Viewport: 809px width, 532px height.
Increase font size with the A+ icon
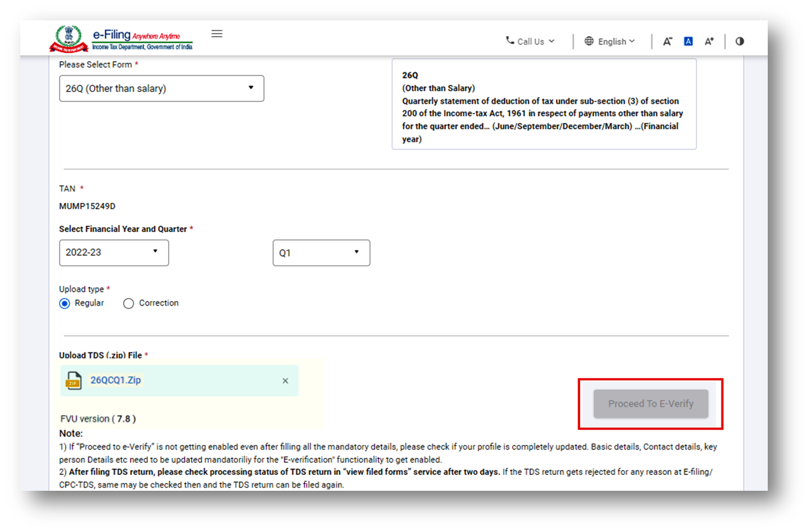click(x=709, y=41)
